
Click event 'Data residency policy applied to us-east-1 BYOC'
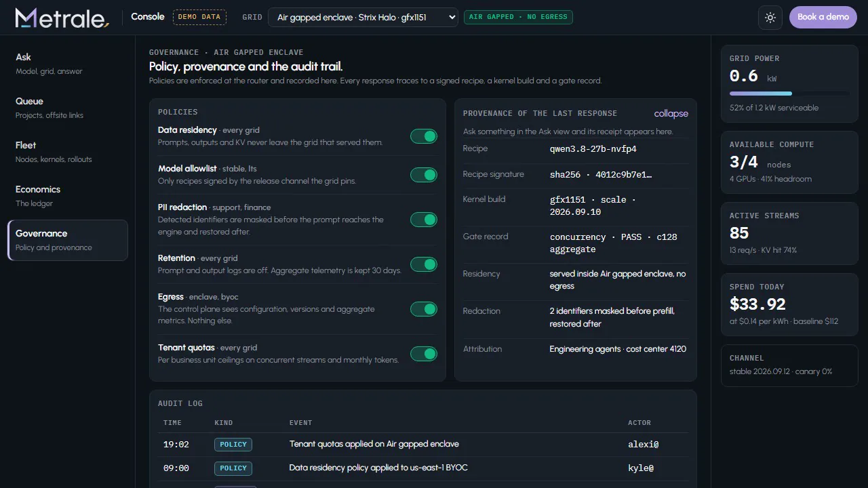[378, 468]
